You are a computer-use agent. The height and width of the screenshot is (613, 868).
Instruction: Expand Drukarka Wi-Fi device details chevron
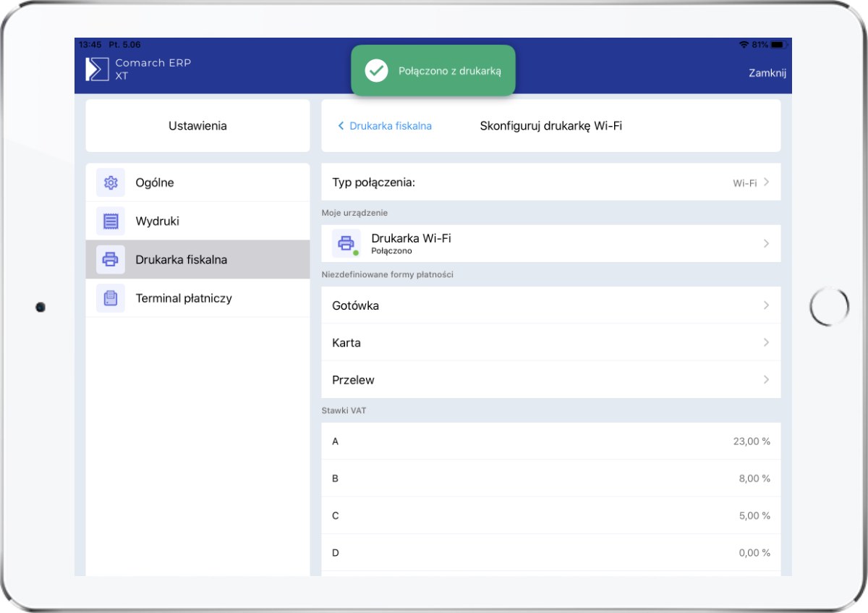coord(765,244)
